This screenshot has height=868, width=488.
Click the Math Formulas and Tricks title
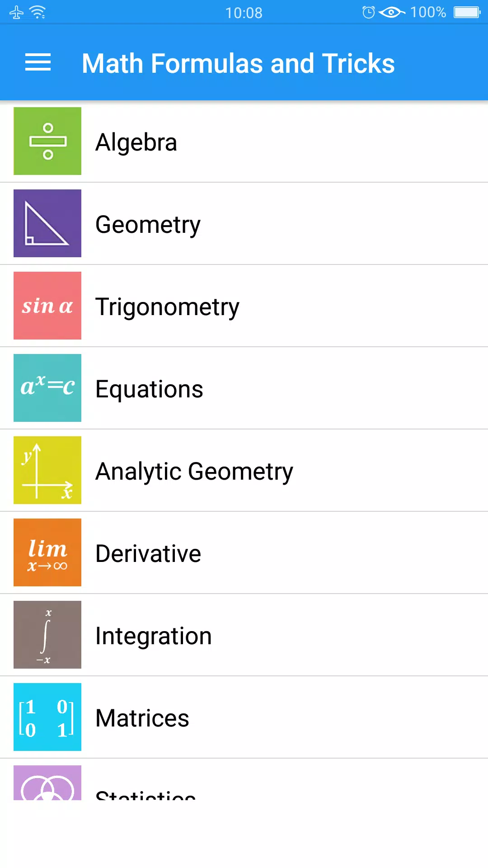tap(238, 63)
